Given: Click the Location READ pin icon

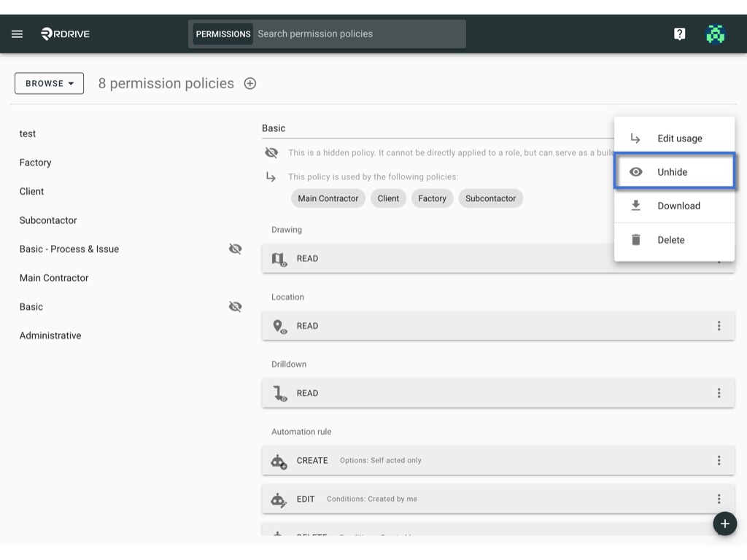Looking at the screenshot, I should click(x=279, y=327).
